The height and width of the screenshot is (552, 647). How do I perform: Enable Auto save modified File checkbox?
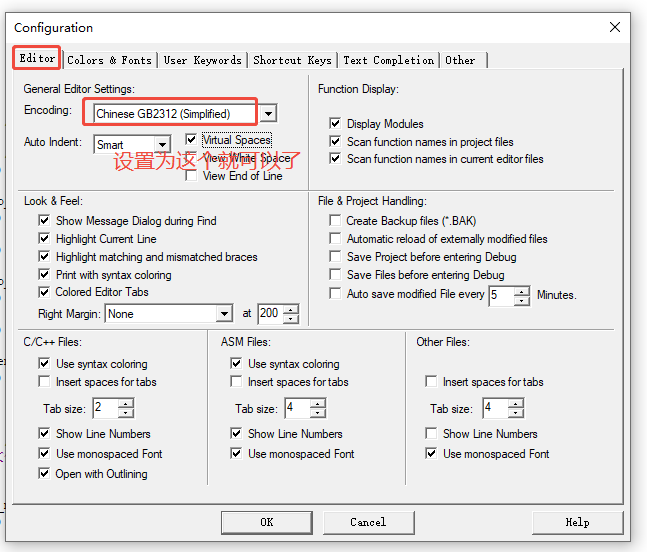point(335,294)
